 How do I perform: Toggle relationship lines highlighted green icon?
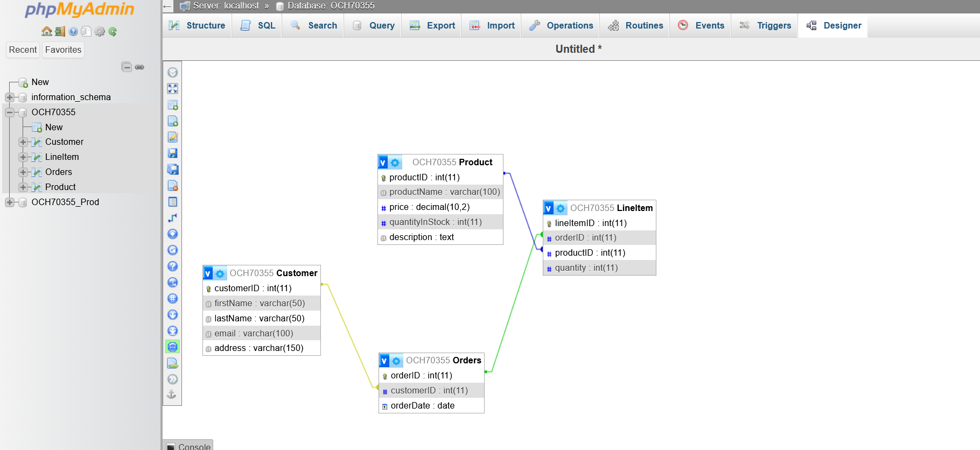point(172,347)
